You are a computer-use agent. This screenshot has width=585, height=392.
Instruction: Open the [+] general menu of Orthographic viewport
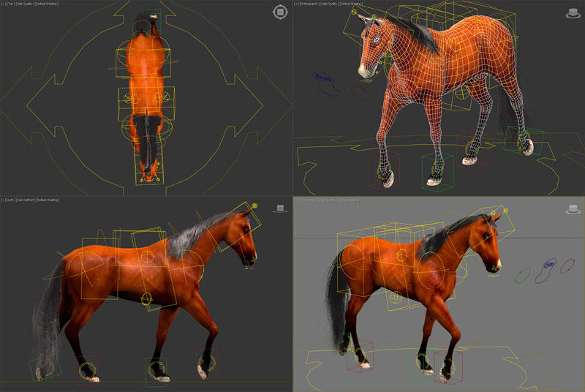tap(297, 4)
